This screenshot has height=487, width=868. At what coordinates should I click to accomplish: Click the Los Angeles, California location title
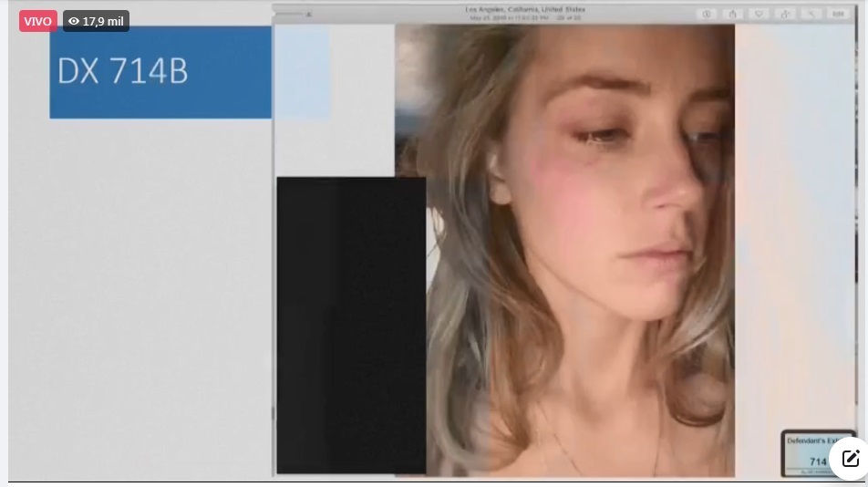click(x=524, y=9)
